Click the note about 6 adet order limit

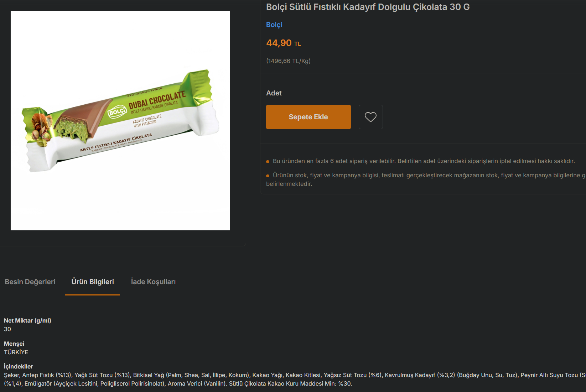(424, 161)
